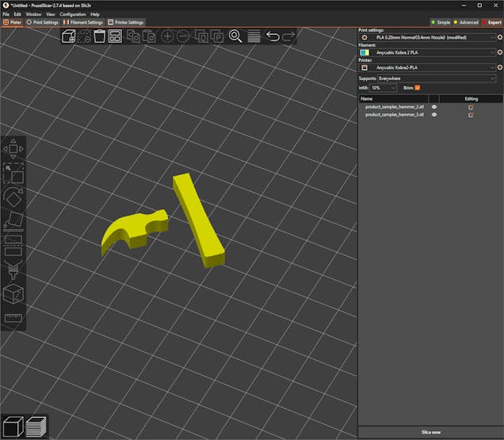Hide product_samples_hammer_2.stl with eye icon
Screen dimensions: 504x440
[x=433, y=106]
